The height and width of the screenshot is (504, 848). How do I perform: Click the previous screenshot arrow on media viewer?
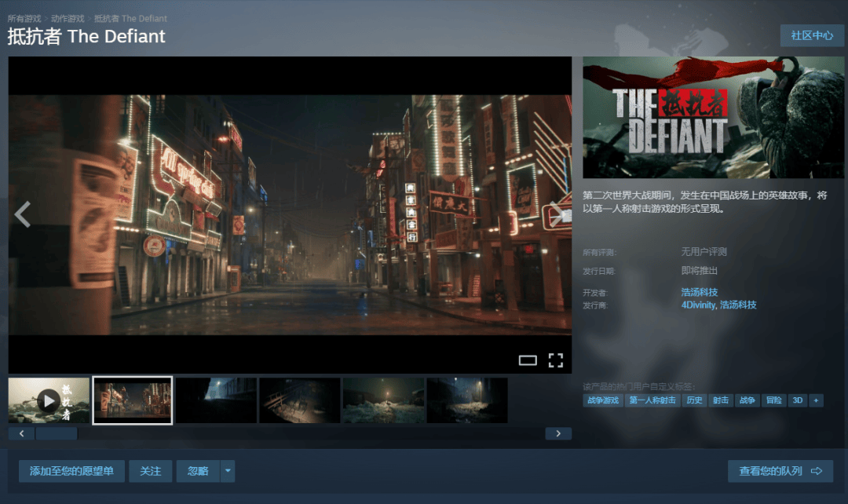23,214
